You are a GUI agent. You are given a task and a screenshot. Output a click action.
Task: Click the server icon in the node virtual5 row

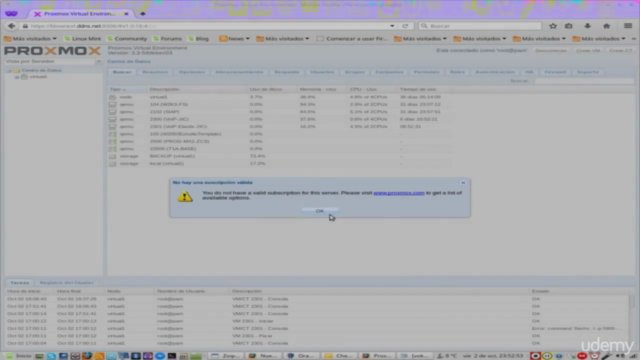(x=112, y=97)
